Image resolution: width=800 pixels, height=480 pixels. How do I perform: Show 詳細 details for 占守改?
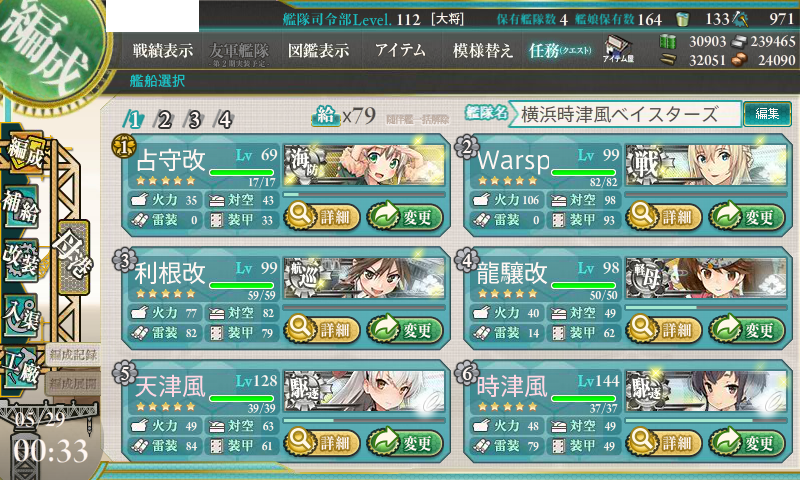point(322,216)
